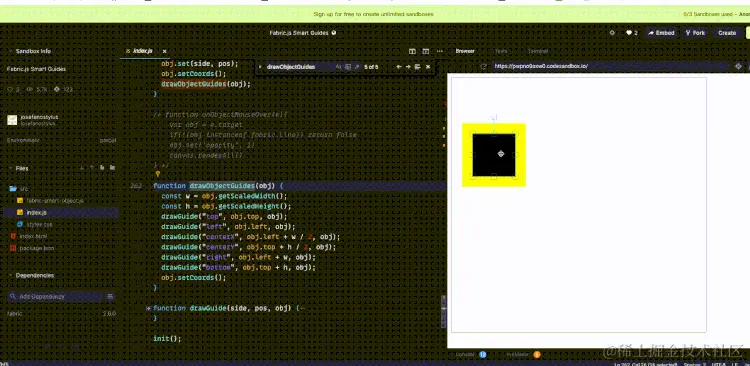750x366 pixels.
Task: Open the editor more options ellipsis
Action: pyautogui.click(x=440, y=51)
